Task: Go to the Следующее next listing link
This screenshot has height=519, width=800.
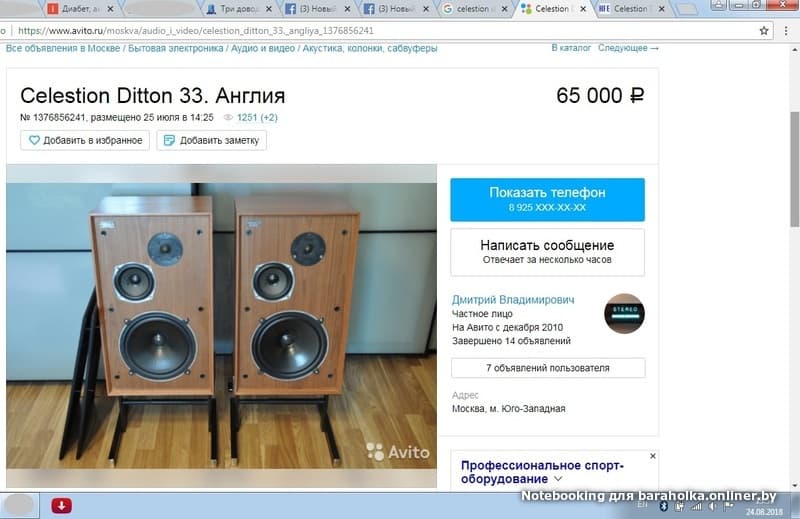Action: [x=629, y=48]
